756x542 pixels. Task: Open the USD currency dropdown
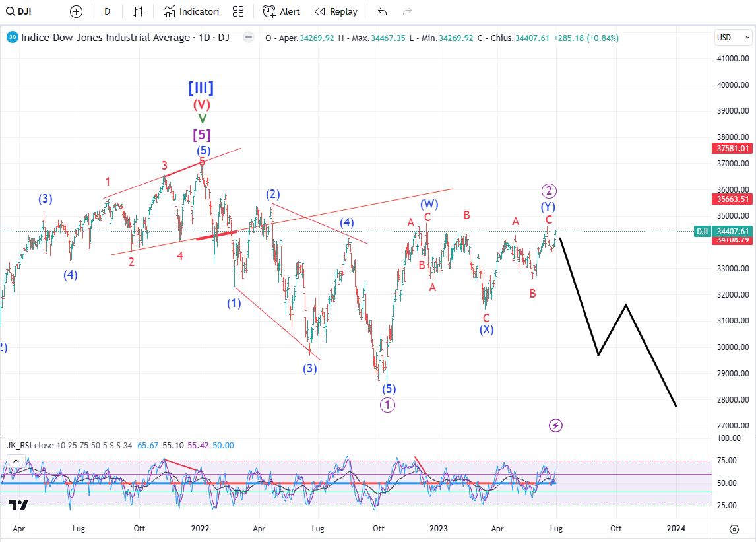[x=733, y=37]
